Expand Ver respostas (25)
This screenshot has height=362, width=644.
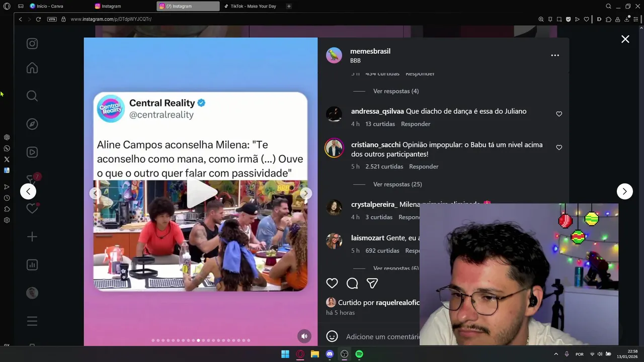[397, 184]
